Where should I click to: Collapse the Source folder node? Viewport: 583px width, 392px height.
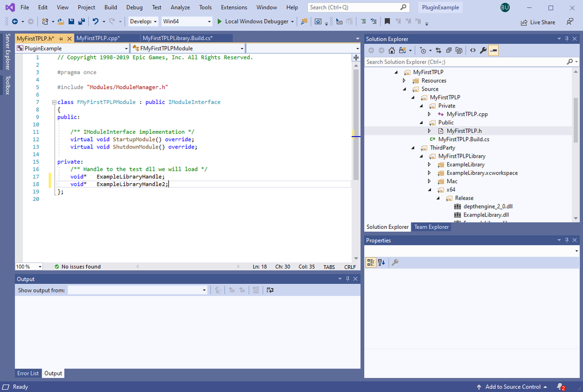point(405,89)
